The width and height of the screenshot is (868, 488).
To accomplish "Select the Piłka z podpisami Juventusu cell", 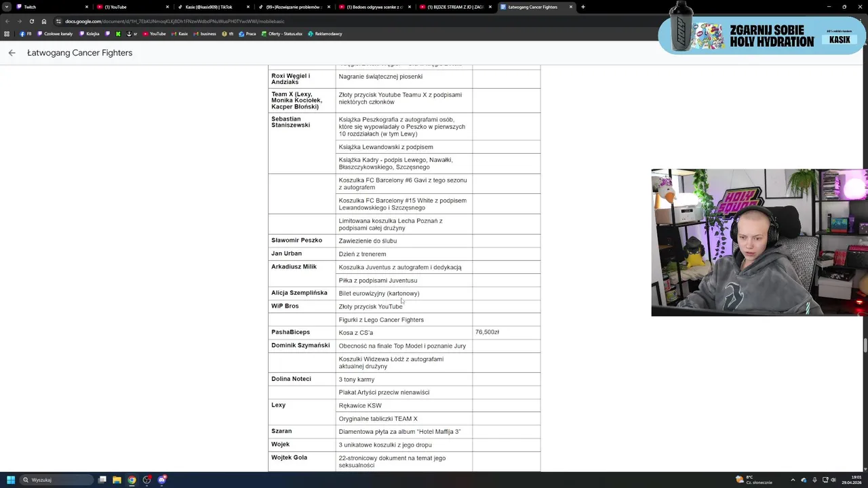I will click(x=404, y=281).
